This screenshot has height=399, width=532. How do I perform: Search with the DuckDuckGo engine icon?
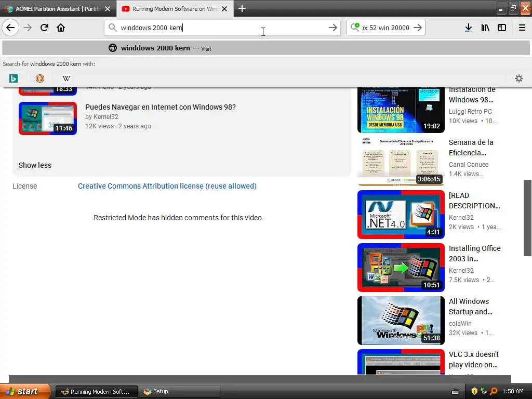(39, 79)
